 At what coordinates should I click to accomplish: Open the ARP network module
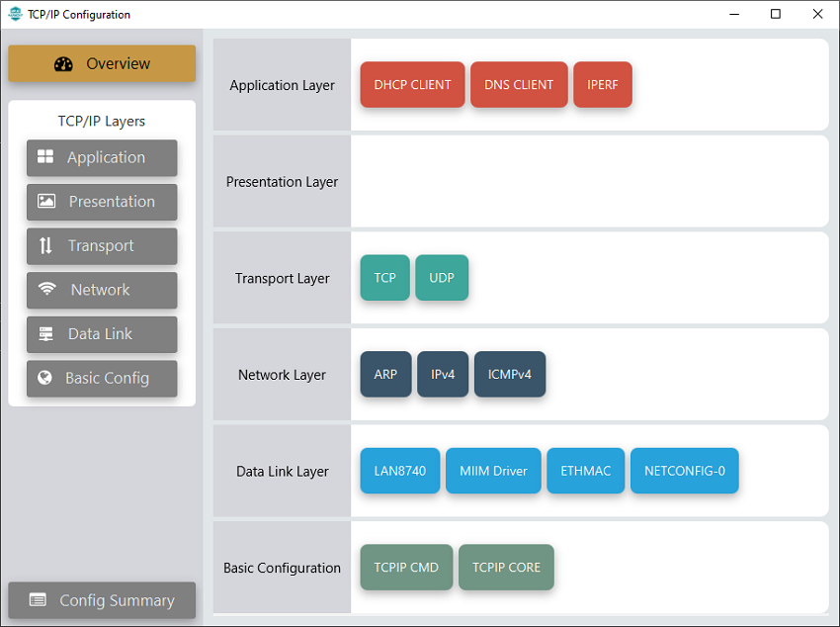pos(385,375)
